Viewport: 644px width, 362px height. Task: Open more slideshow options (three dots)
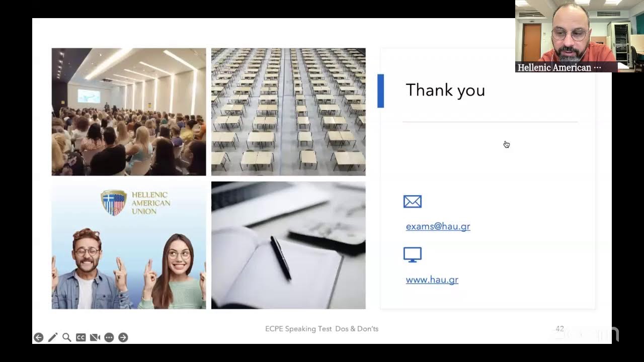(x=109, y=337)
